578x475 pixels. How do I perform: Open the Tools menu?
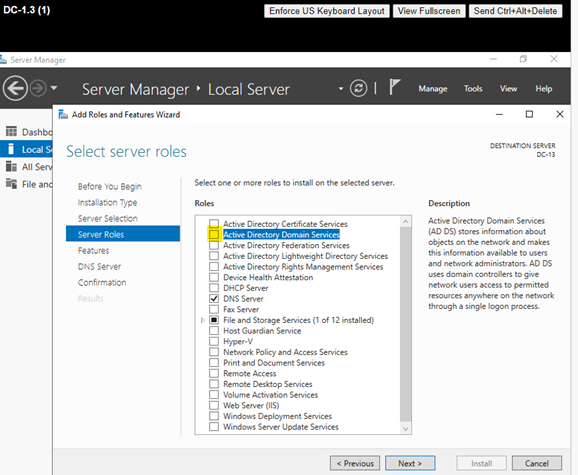coord(473,89)
